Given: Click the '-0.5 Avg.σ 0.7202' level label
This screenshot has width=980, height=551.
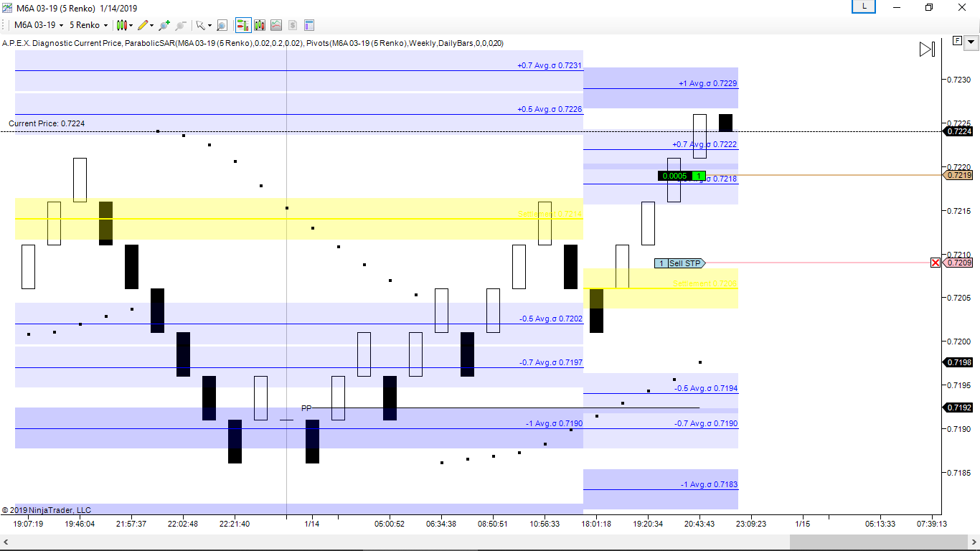Looking at the screenshot, I should [551, 319].
